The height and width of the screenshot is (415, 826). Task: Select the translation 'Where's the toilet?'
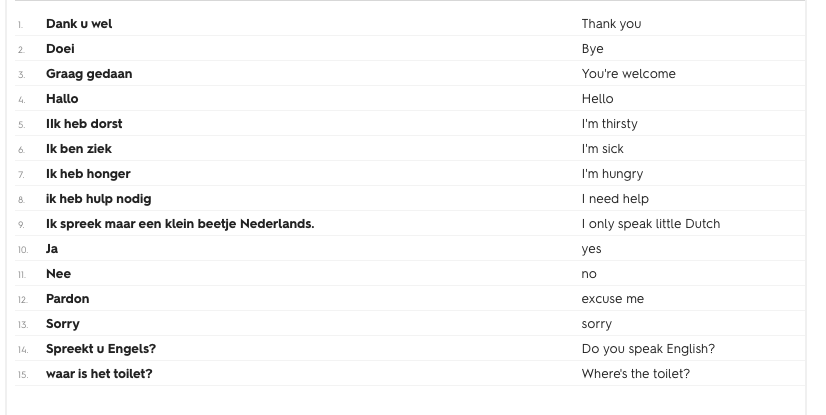[x=635, y=373]
